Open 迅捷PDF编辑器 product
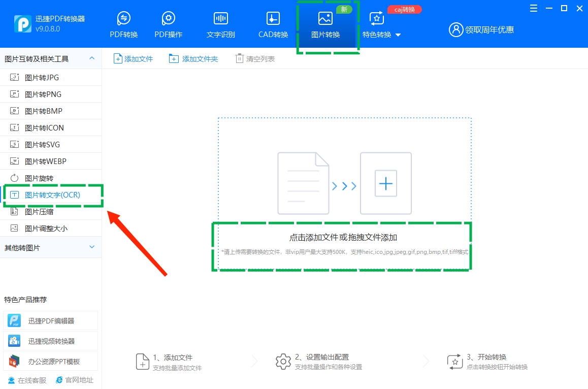 [x=51, y=321]
